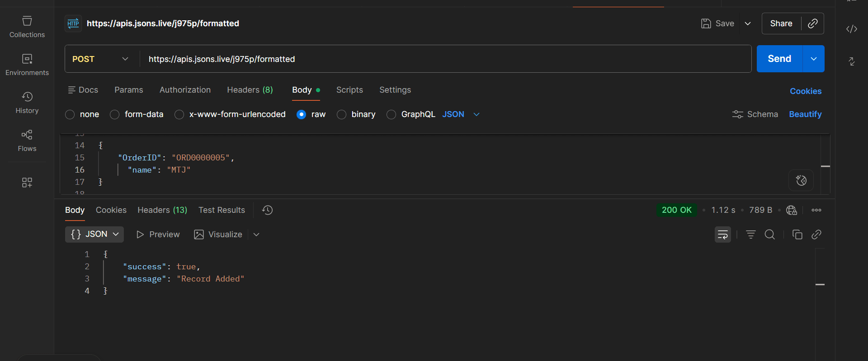Image resolution: width=868 pixels, height=361 pixels.
Task: Click the response viewer scrollbar marker
Action: 820,285
